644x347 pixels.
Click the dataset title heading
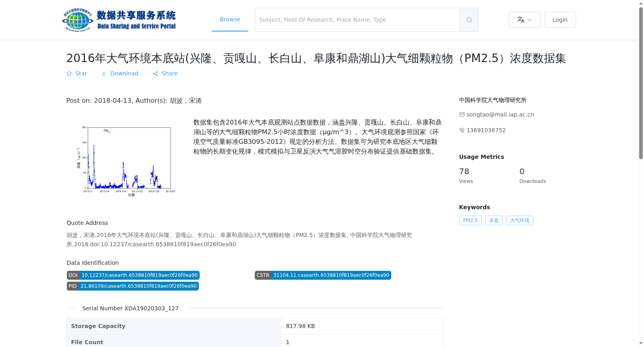click(x=316, y=58)
